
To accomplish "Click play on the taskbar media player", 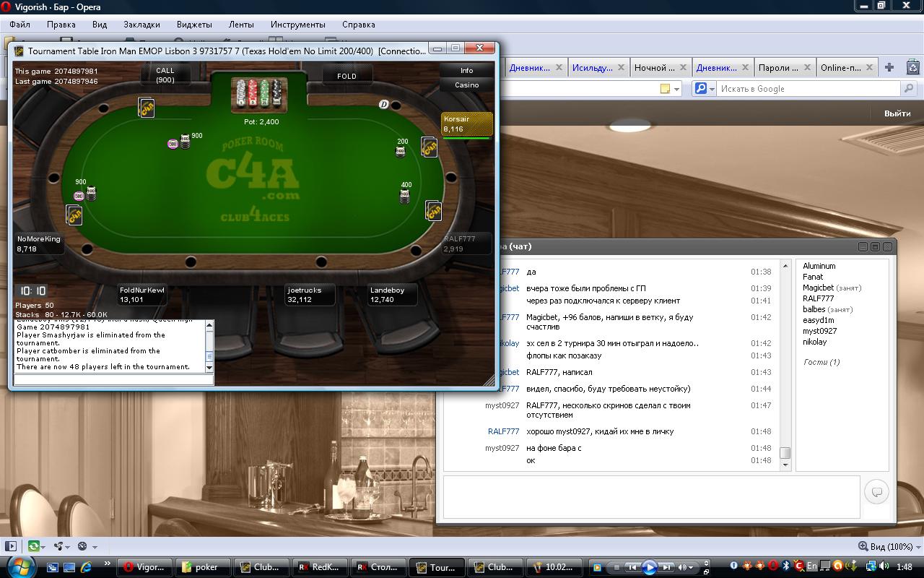I will 649,567.
